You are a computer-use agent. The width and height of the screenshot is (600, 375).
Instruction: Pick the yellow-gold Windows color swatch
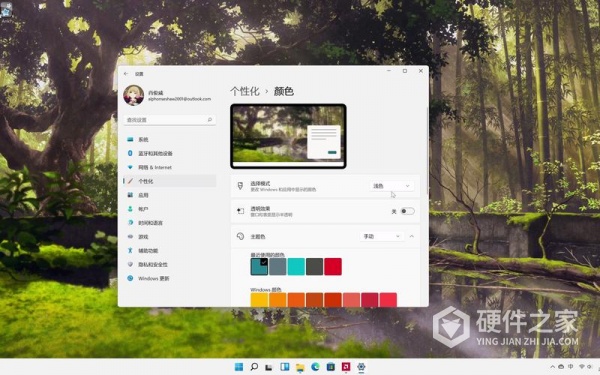pyautogui.click(x=259, y=300)
